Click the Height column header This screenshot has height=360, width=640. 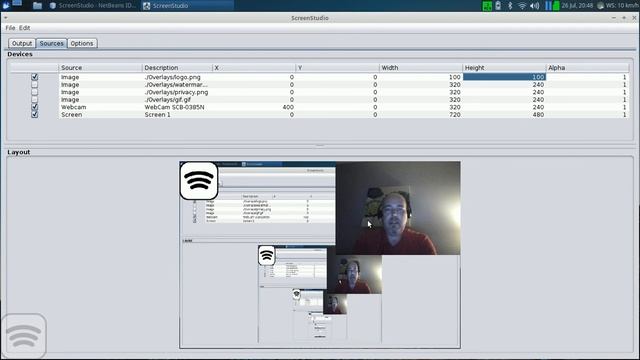504,68
